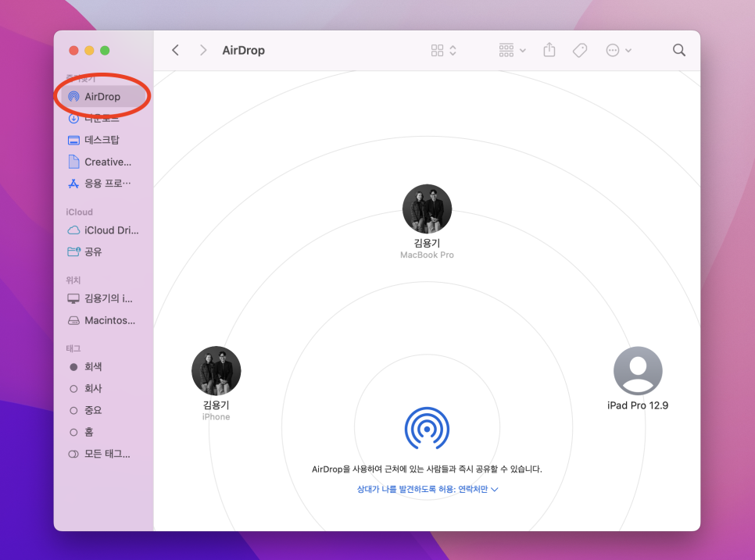Select the iPad Pro 12.9 recipient
The width and height of the screenshot is (755, 560).
(638, 378)
